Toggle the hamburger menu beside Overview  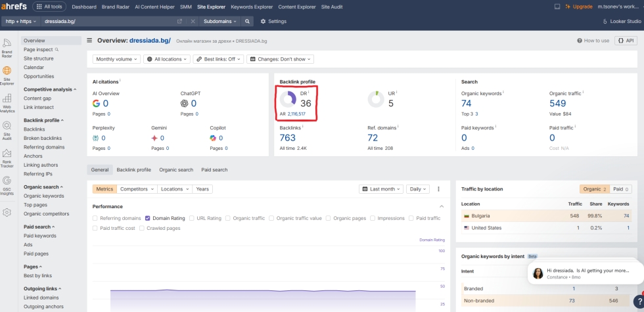pos(89,40)
